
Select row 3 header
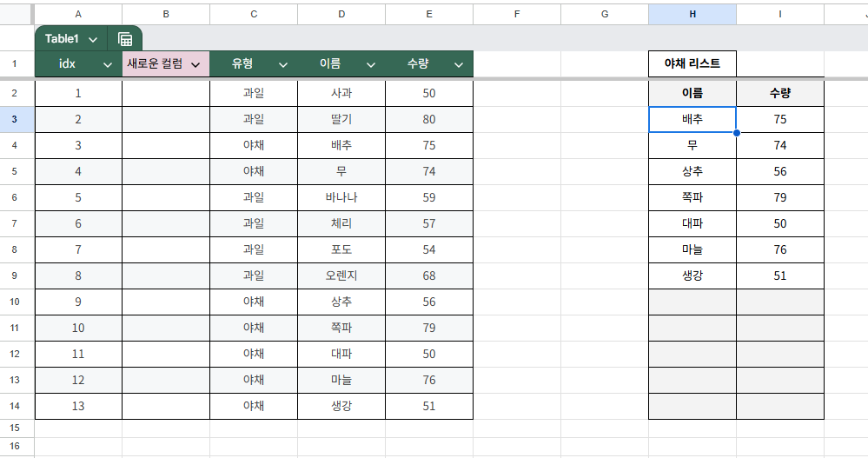click(15, 119)
